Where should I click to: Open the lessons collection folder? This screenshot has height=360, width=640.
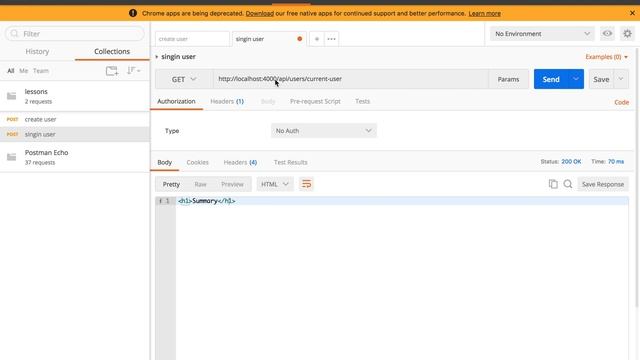(75, 96)
